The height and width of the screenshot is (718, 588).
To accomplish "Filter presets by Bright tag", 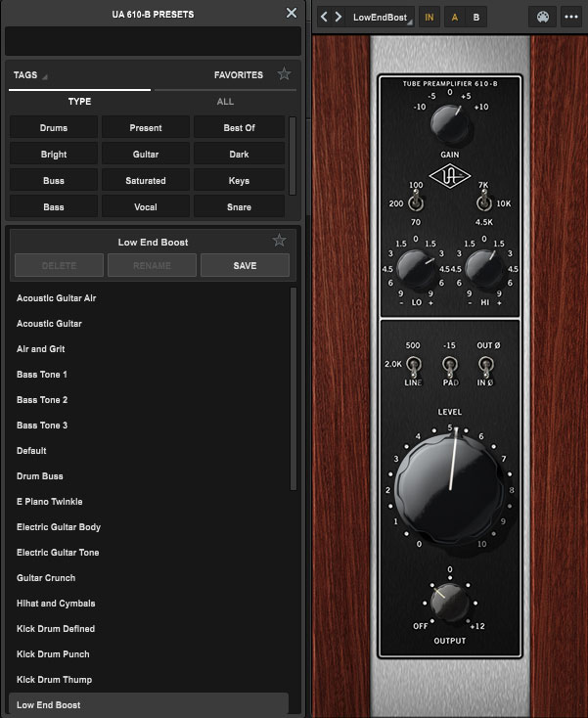I will (54, 155).
